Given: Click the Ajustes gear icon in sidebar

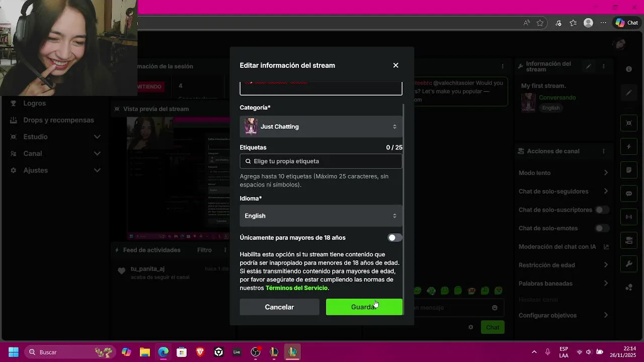Looking at the screenshot, I should point(14,170).
